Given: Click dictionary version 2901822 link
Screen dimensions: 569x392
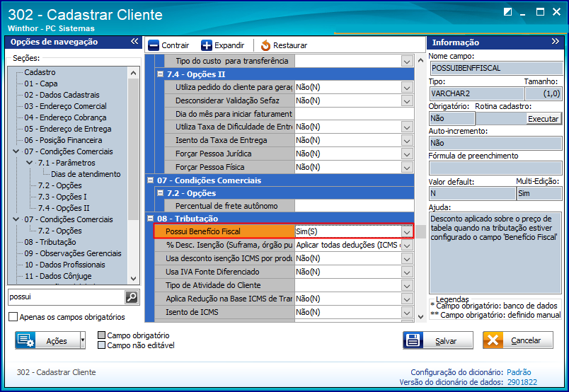Looking at the screenshot, I should click(522, 382).
